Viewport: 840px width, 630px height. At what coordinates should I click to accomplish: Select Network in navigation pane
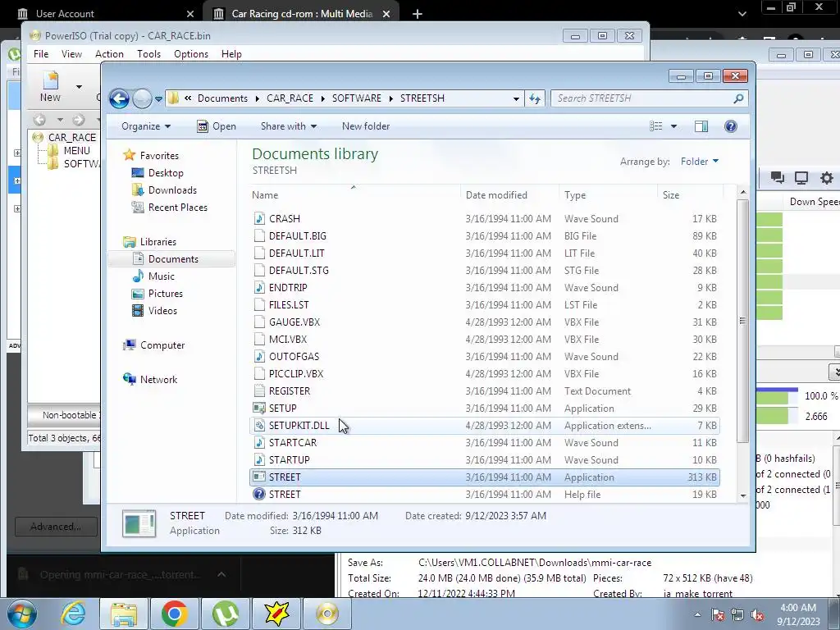tap(158, 380)
